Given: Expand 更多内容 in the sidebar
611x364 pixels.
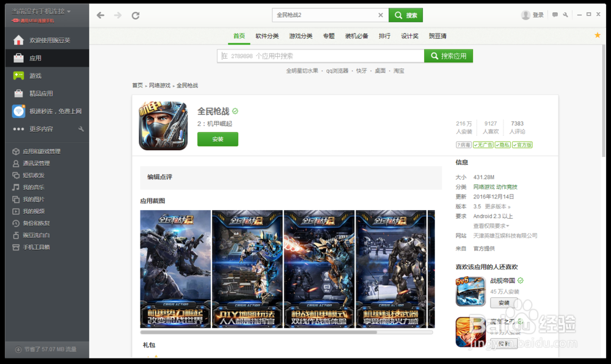Looking at the screenshot, I should pos(41,129).
